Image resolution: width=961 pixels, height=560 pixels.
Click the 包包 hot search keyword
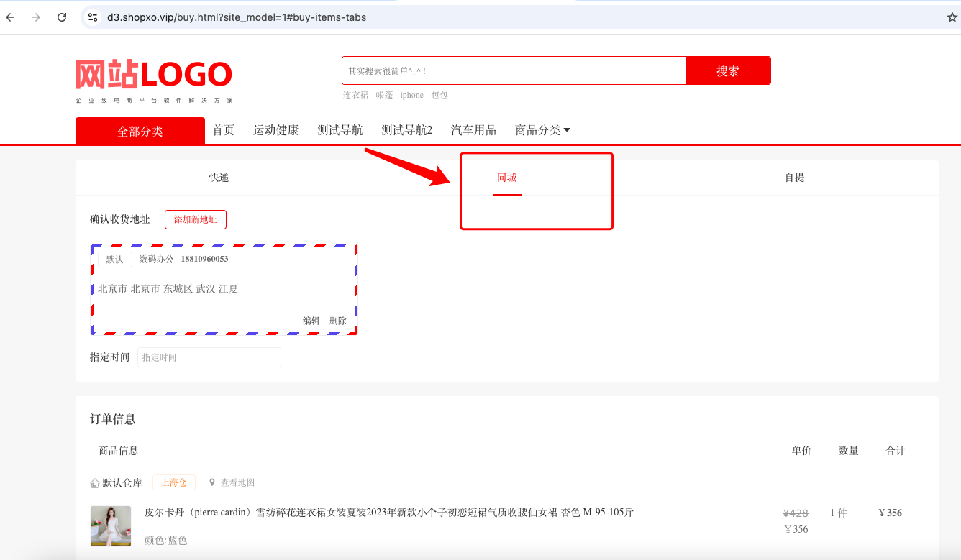[439, 95]
